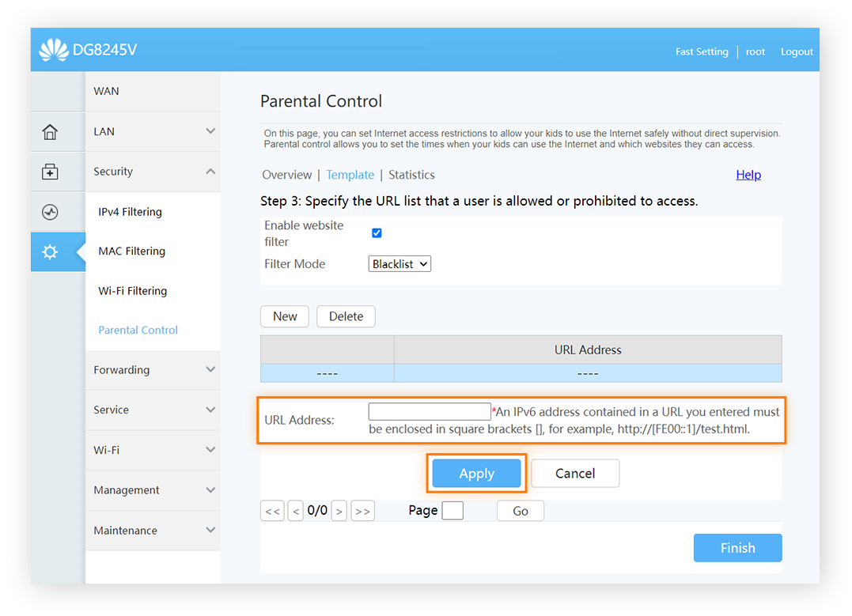The height and width of the screenshot is (616, 852).
Task: Click the highlighted settings gear icon
Action: [x=50, y=251]
